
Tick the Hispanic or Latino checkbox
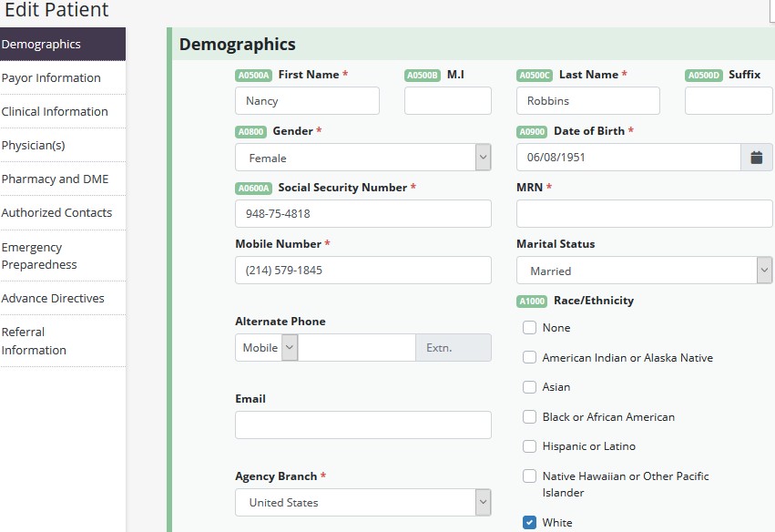[x=529, y=446]
